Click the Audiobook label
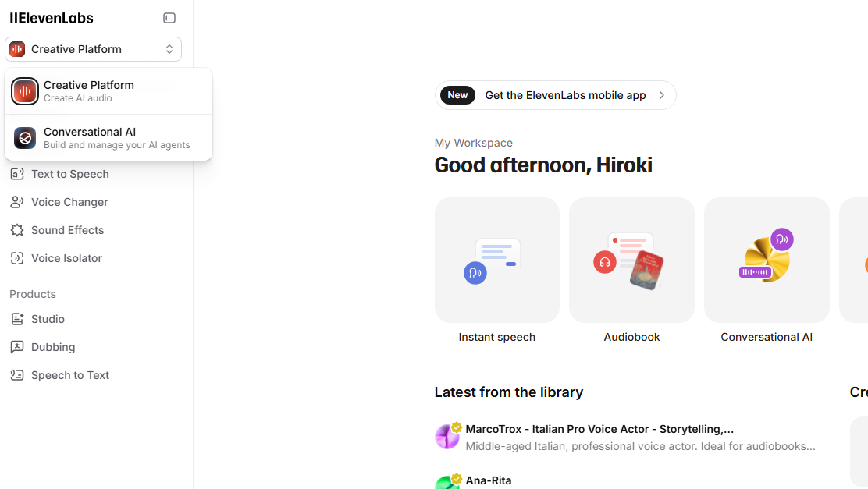The height and width of the screenshot is (489, 868). click(x=631, y=338)
